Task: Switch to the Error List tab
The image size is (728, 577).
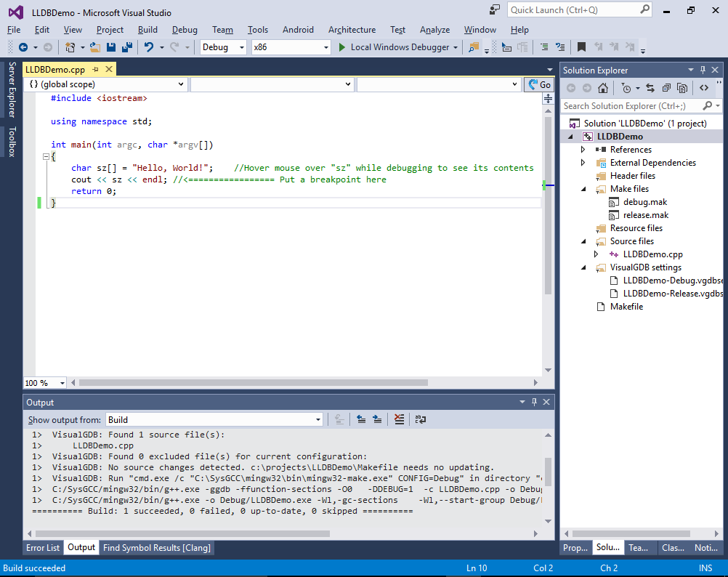Action: (x=43, y=548)
